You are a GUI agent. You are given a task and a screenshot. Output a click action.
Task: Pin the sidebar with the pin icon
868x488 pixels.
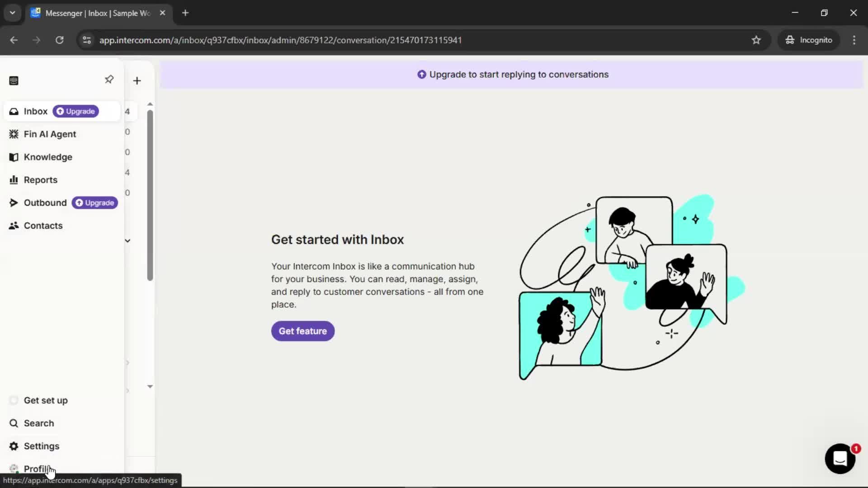click(x=109, y=80)
